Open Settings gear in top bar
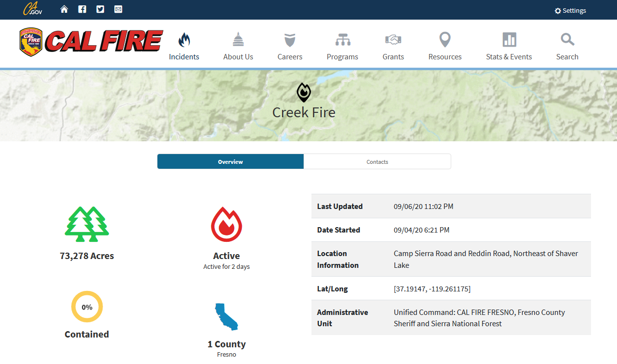This screenshot has height=364, width=617. (558, 11)
